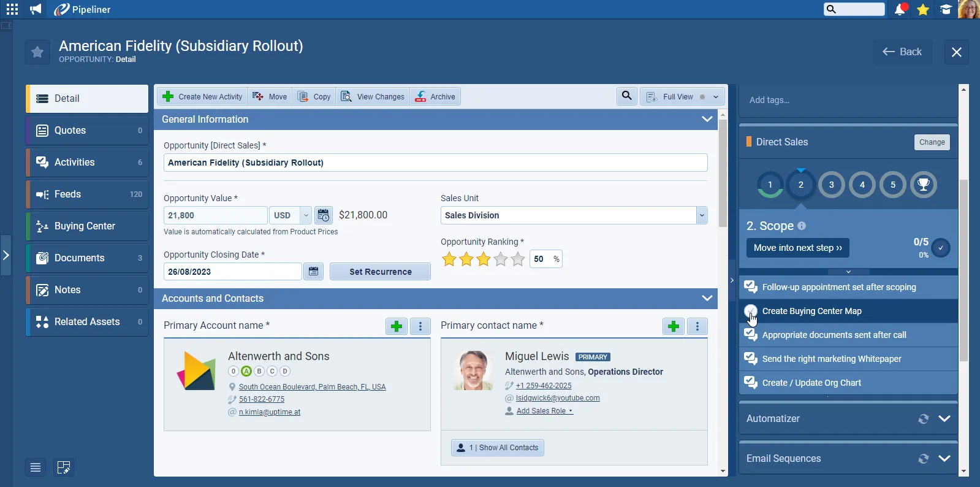Open the Quotes tab
This screenshot has width=980, height=487.
point(87,131)
